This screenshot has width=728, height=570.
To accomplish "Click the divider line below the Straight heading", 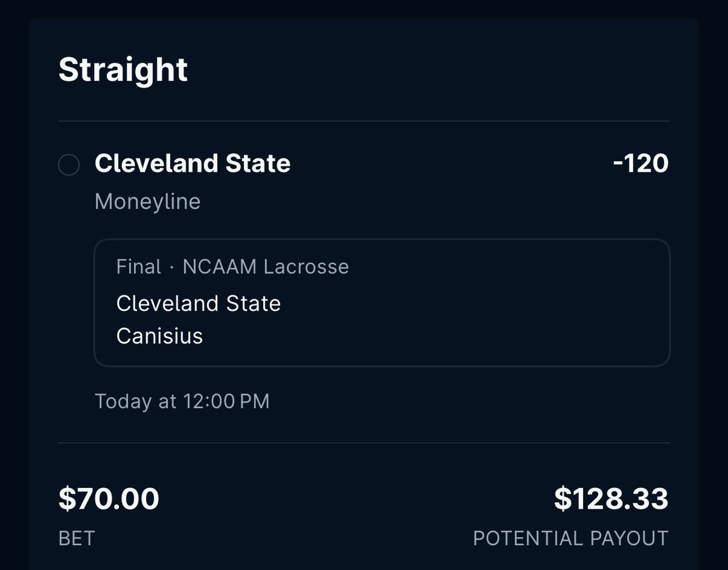I will coord(364,121).
